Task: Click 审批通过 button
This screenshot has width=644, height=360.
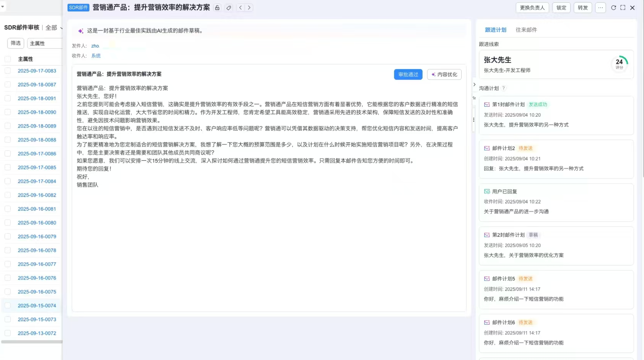Action: 408,74
